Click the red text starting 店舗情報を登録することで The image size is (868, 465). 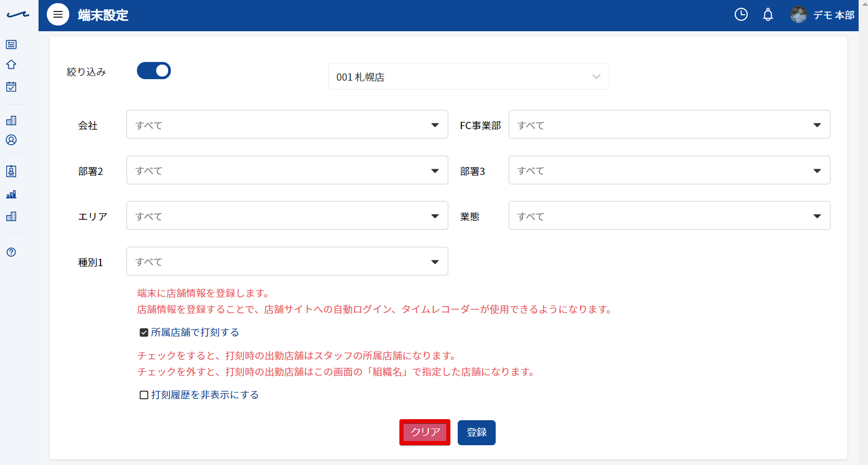[x=375, y=309]
